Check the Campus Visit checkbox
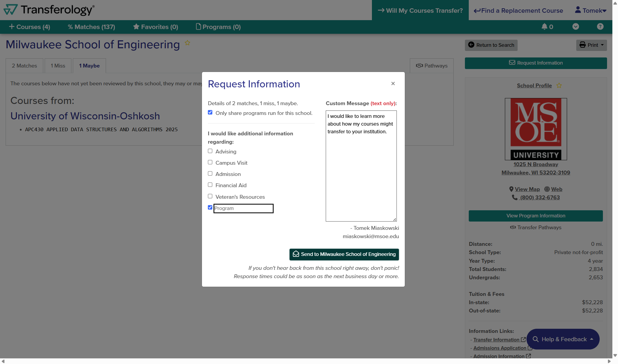 click(210, 162)
